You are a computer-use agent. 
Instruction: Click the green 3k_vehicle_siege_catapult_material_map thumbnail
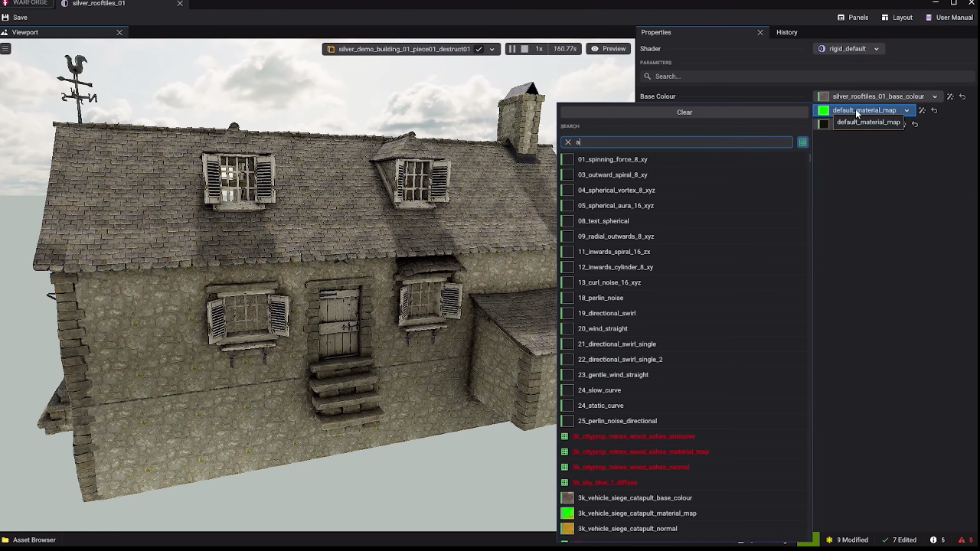(567, 514)
